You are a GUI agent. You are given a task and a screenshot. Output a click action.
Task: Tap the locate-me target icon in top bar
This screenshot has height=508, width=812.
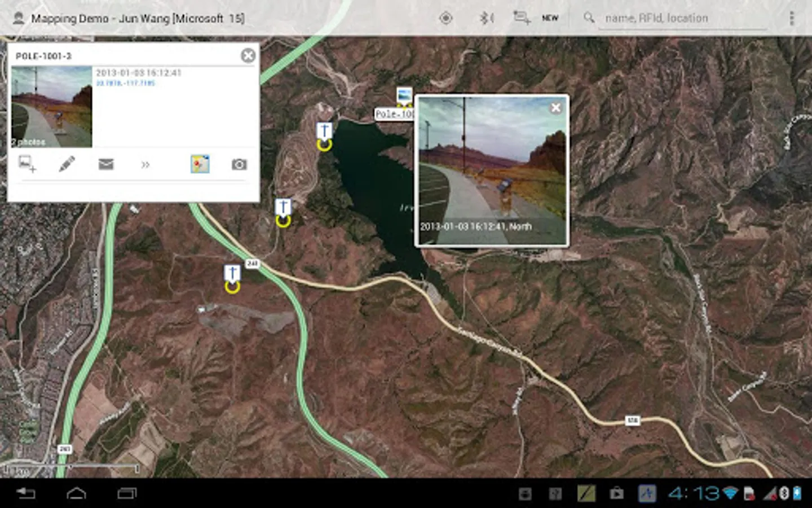pyautogui.click(x=445, y=18)
